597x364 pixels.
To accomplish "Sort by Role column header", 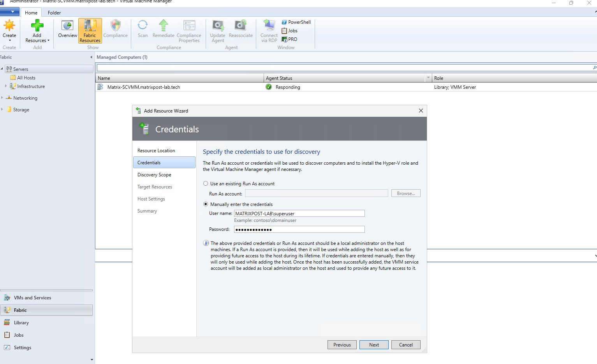I will pos(514,78).
